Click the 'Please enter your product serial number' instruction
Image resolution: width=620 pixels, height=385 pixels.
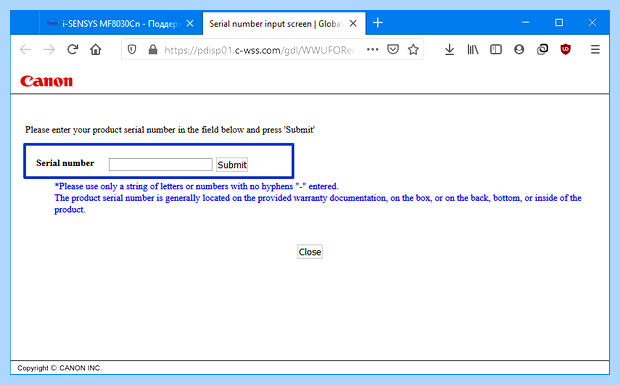click(170, 130)
